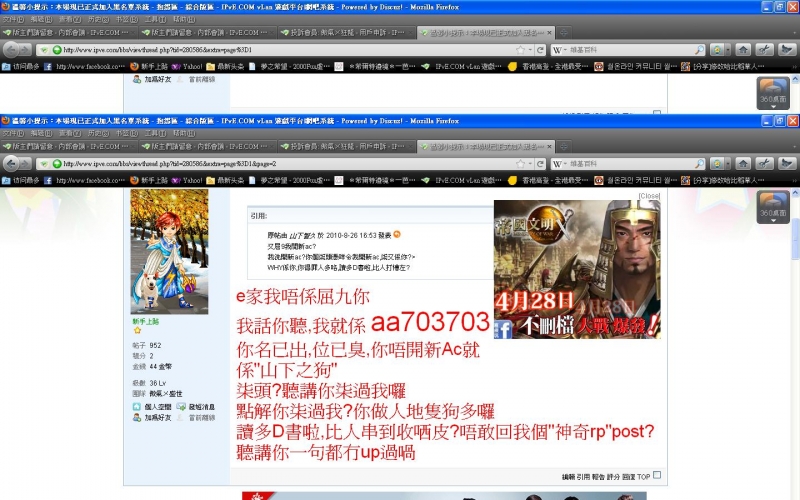Viewport: 800px width, 500px height.
Task: Click the bird toolbar icon in upper window
Action: point(786,49)
